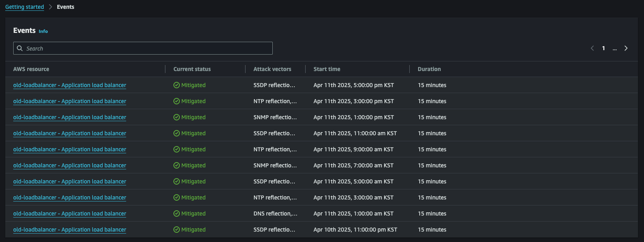The image size is (644, 242).
Task: Click 15 minutes duration of 5:00:00 pm event
Action: pyautogui.click(x=432, y=85)
